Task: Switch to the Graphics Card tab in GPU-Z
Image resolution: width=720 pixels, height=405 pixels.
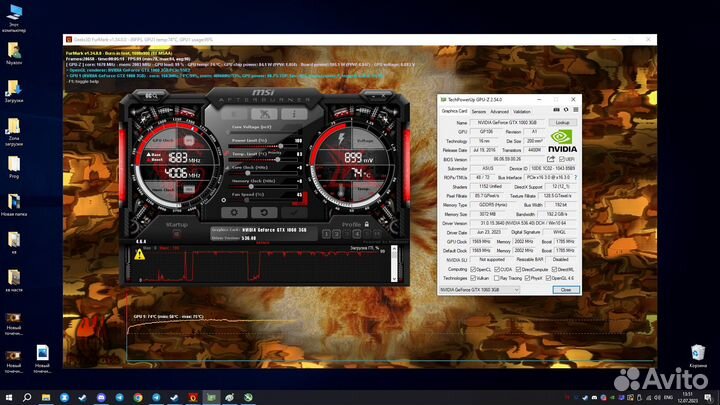Action: click(454, 111)
